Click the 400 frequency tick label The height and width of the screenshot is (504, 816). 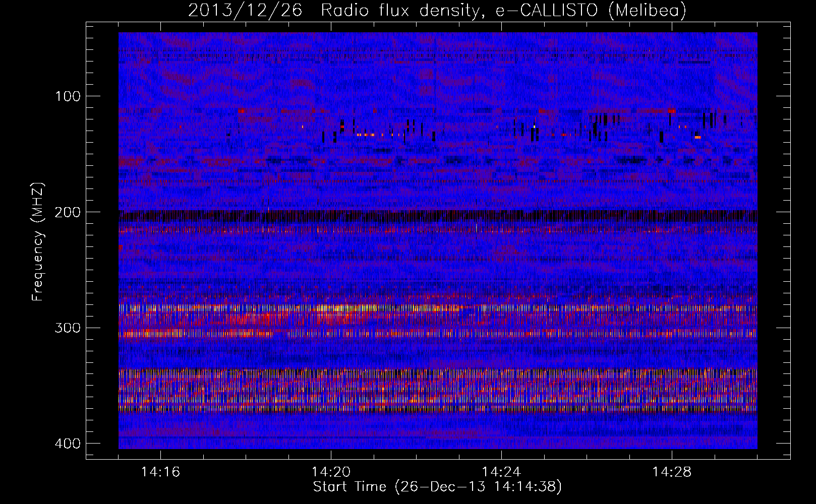coord(67,444)
